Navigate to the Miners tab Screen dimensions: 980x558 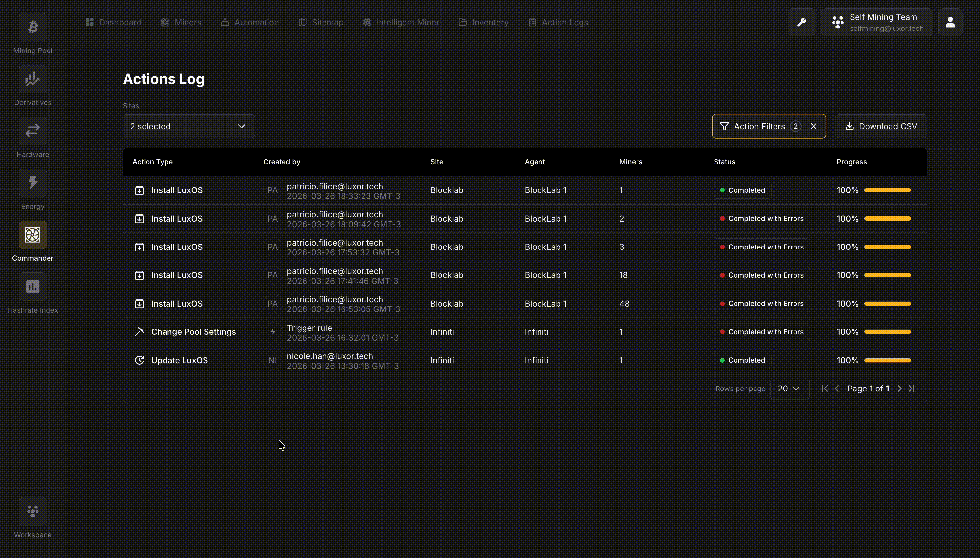click(181, 22)
